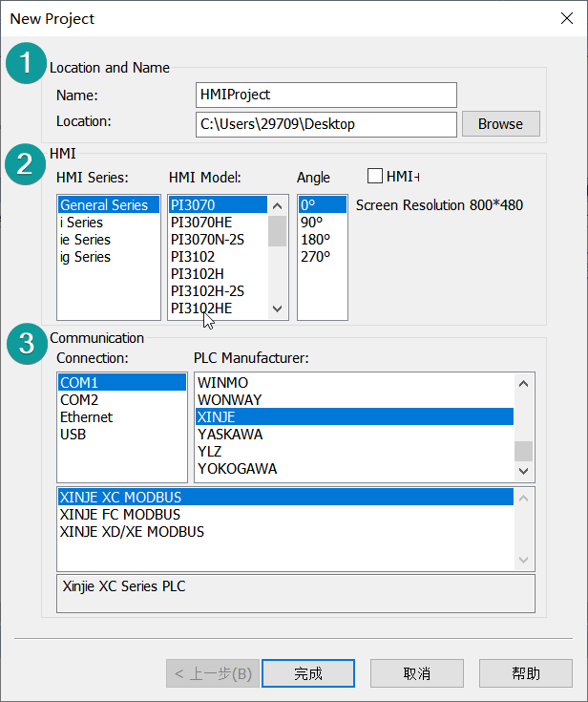Viewport: 588px width, 702px height.
Task: Select the XINJE XD/XE MODBUS protocol
Action: point(132,532)
